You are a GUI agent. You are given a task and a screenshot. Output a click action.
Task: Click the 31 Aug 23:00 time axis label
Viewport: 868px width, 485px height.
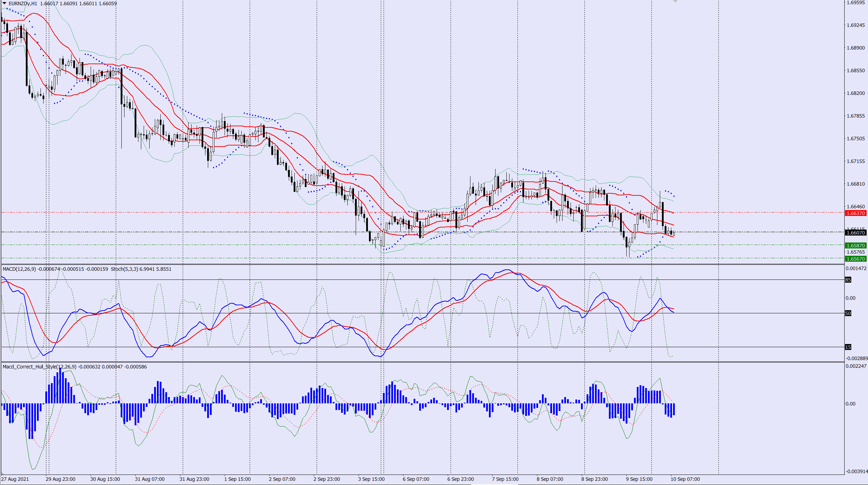[x=194, y=479]
